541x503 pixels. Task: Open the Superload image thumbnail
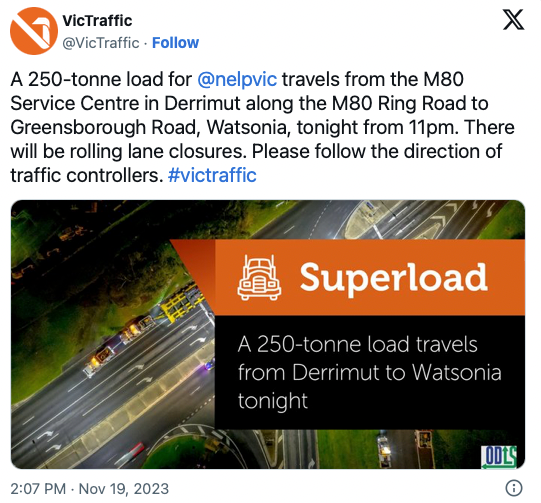click(268, 334)
